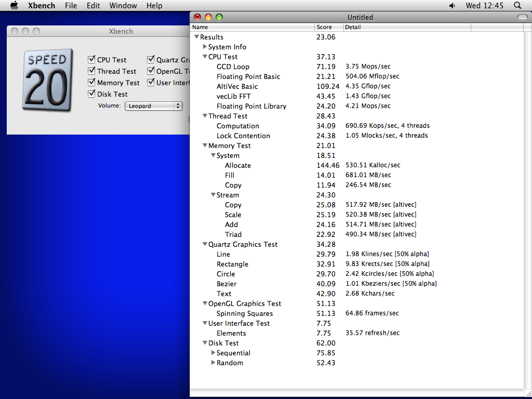This screenshot has width=532, height=399.
Task: Select the Lock Contention row
Action: [356, 136]
